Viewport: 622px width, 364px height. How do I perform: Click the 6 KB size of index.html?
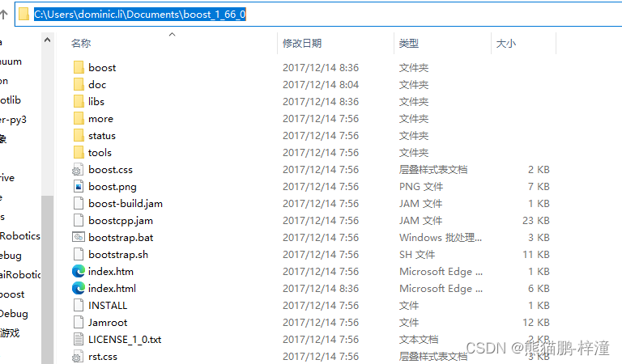click(539, 288)
